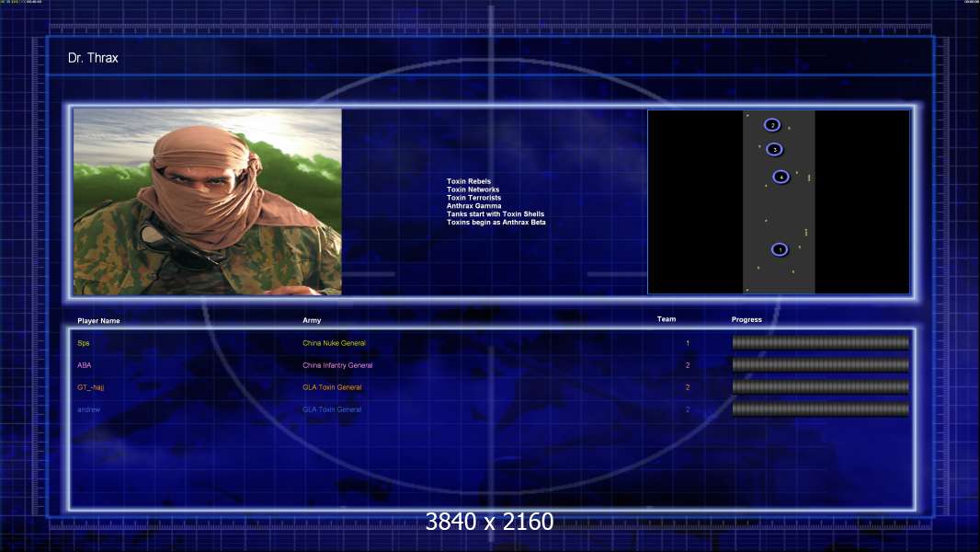Click player name GT_-hajj
The height and width of the screenshot is (552, 980).
(91, 387)
